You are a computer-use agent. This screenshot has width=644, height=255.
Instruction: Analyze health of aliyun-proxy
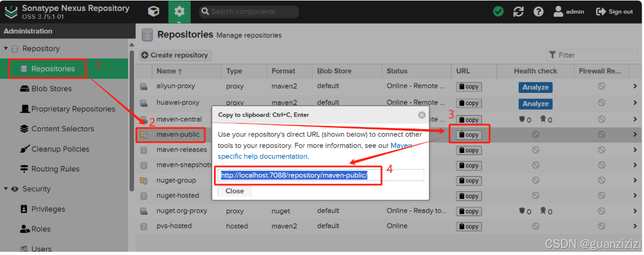[535, 87]
